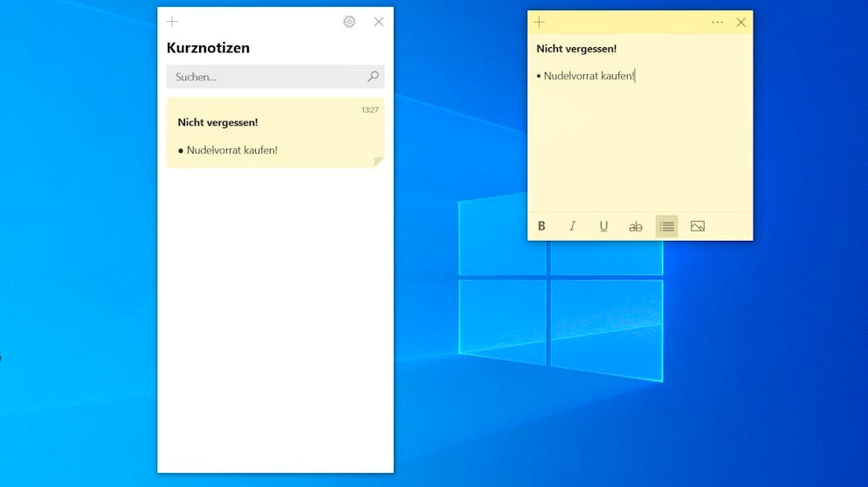Image resolution: width=868 pixels, height=487 pixels.
Task: Toggle the bullet list button
Action: point(666,226)
